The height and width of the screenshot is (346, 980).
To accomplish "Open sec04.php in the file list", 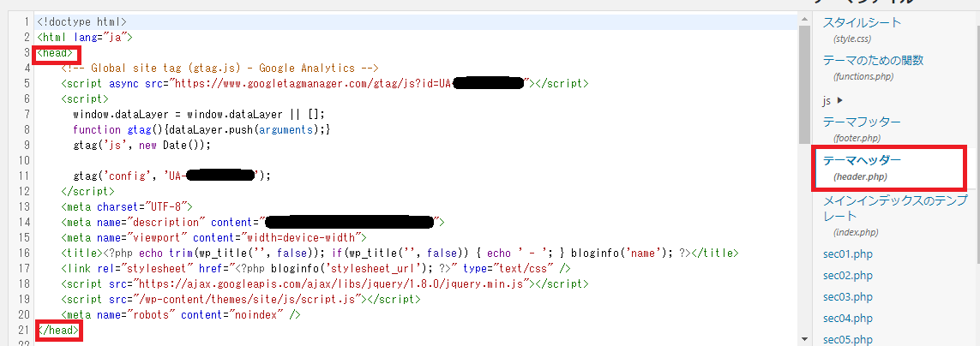I will tap(848, 318).
